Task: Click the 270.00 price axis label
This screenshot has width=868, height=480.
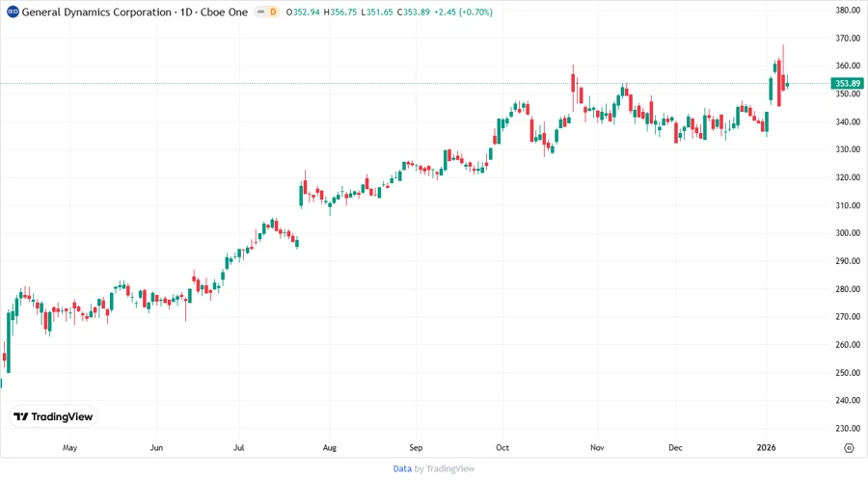Action: point(848,317)
